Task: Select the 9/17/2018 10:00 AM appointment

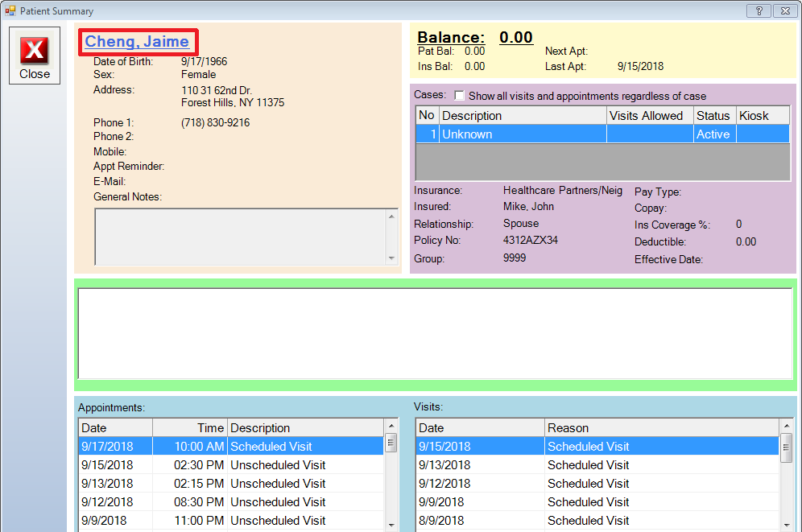Action: point(230,446)
